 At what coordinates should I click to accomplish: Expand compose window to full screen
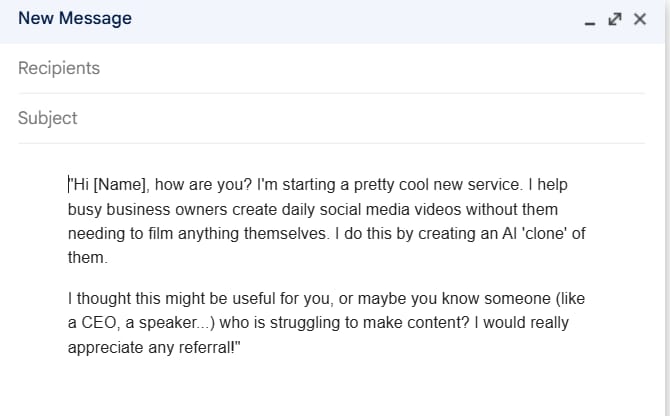[615, 19]
